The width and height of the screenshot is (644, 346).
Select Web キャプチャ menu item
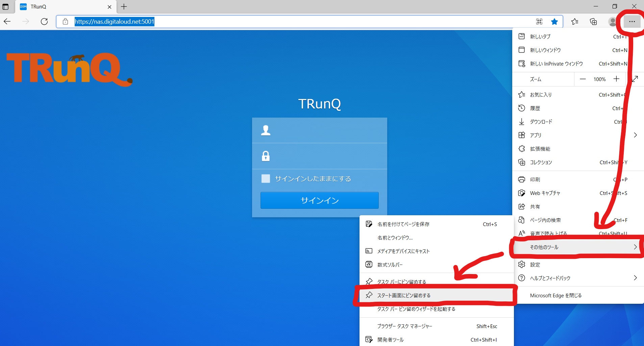coord(578,193)
